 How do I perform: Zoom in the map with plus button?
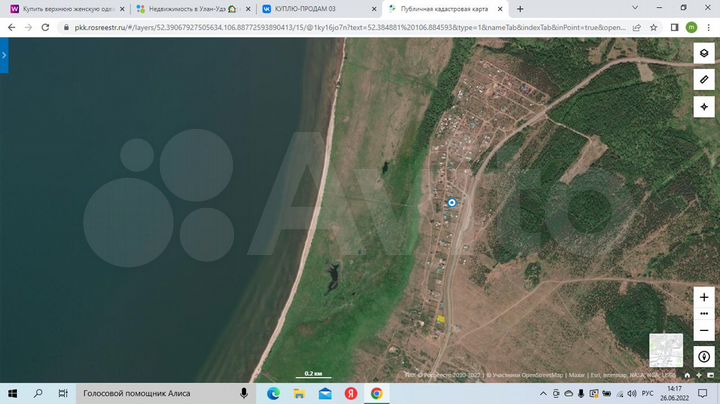[x=704, y=297]
